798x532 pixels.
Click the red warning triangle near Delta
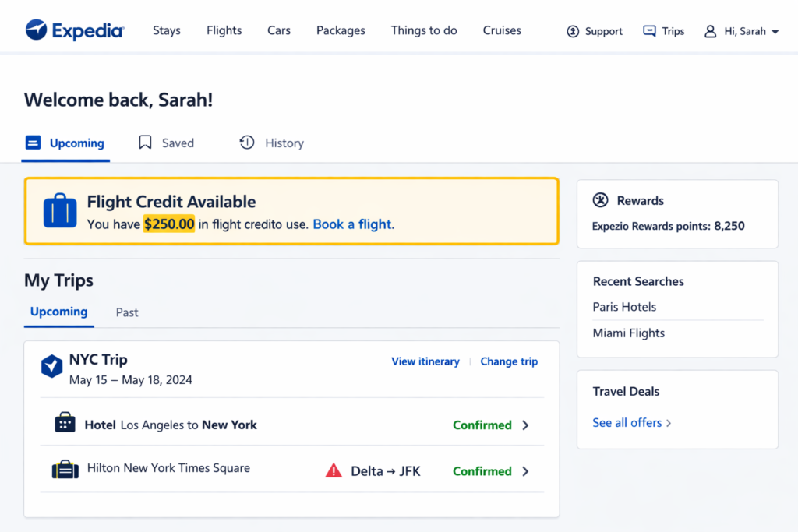[334, 470]
